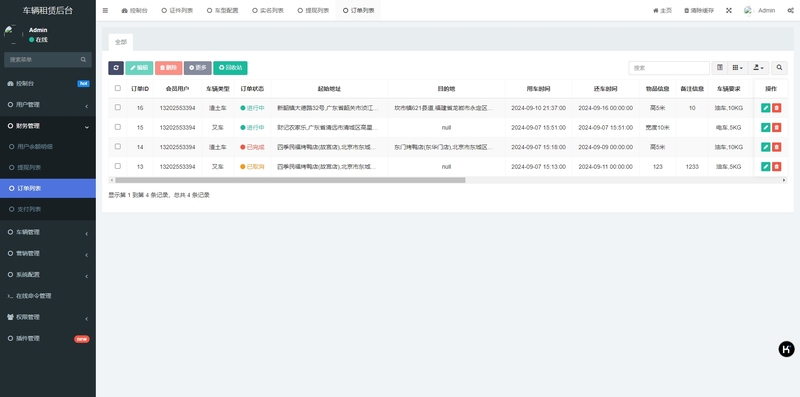The height and width of the screenshot is (397, 800).
Task: Click 清除缓存 clear cache button
Action: point(699,10)
